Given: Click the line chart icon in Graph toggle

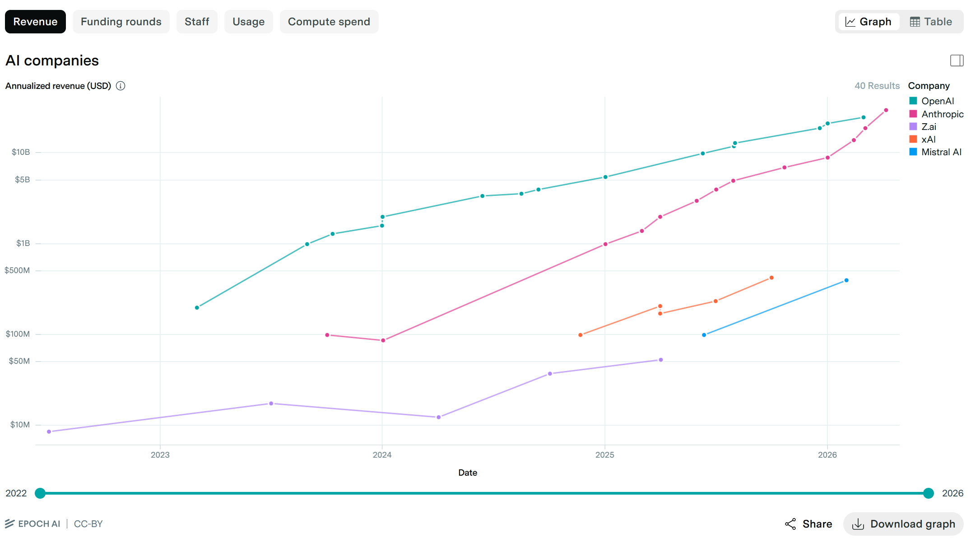Looking at the screenshot, I should pos(850,22).
